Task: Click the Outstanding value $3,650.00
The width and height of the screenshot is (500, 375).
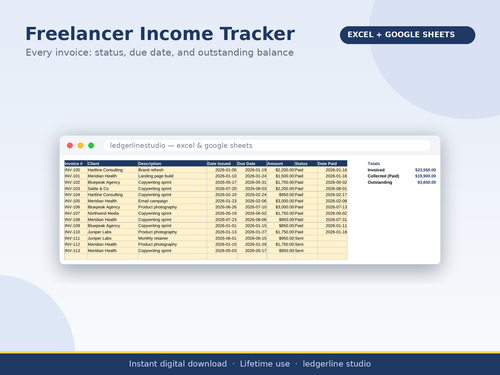Action: pyautogui.click(x=426, y=182)
